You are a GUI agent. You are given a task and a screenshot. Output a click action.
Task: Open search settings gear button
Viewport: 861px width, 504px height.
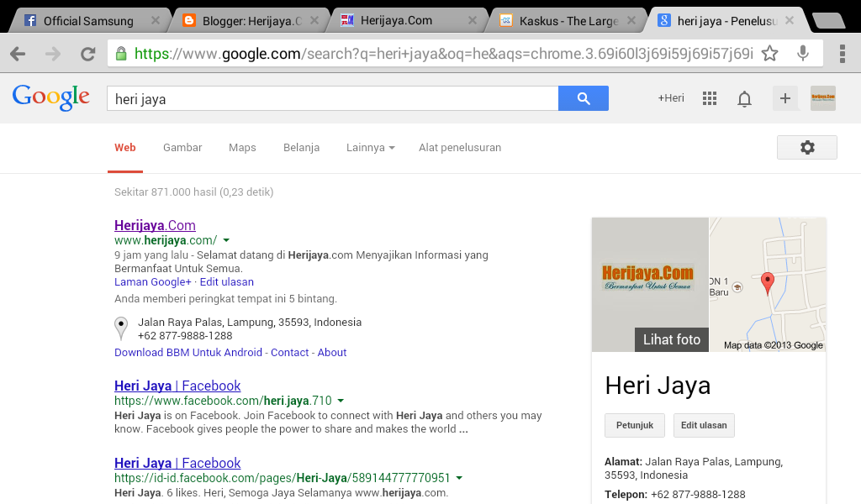pos(806,147)
